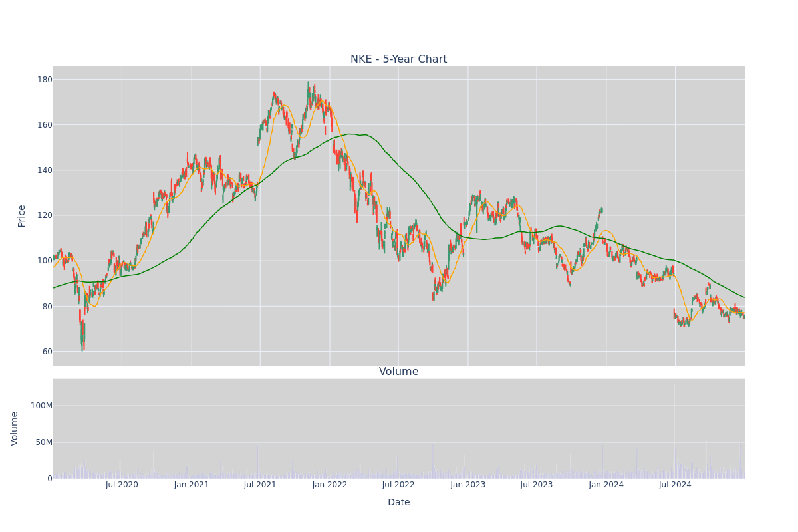Click the tallest volume spike near Jul 2024
This screenshot has width=798, height=532.
[674, 430]
